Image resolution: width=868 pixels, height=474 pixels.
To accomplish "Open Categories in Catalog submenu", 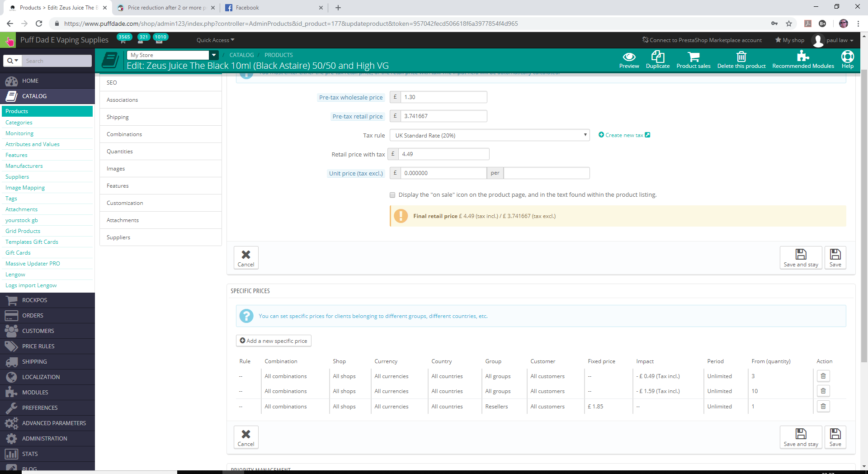I will (x=19, y=123).
